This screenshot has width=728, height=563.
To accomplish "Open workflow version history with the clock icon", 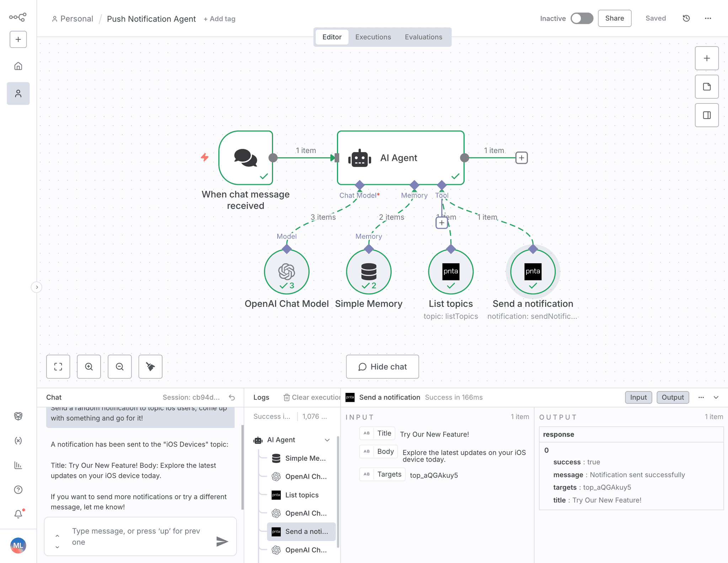I will (x=686, y=18).
